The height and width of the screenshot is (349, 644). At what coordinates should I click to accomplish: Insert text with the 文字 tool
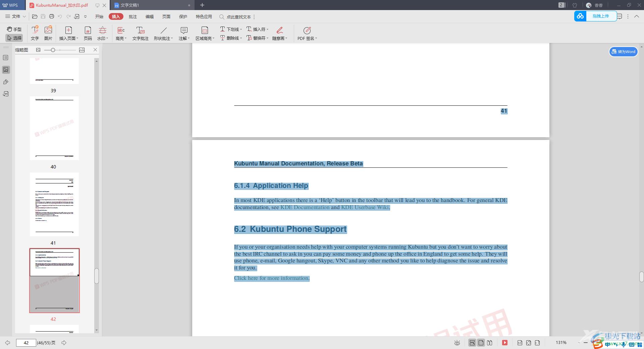tap(35, 33)
